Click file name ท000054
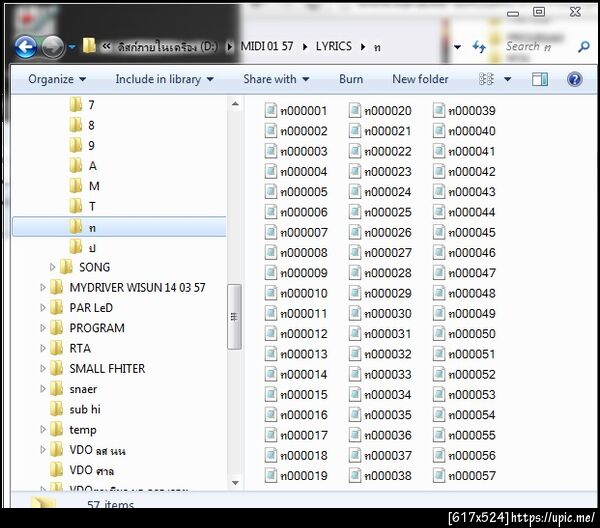 pos(472,415)
